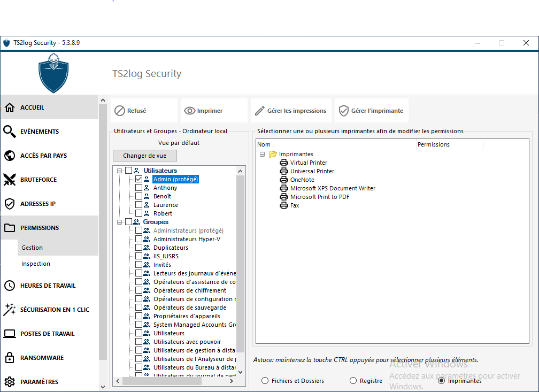Select the Duplicateurs group row
The image size is (539, 392).
click(171, 248)
